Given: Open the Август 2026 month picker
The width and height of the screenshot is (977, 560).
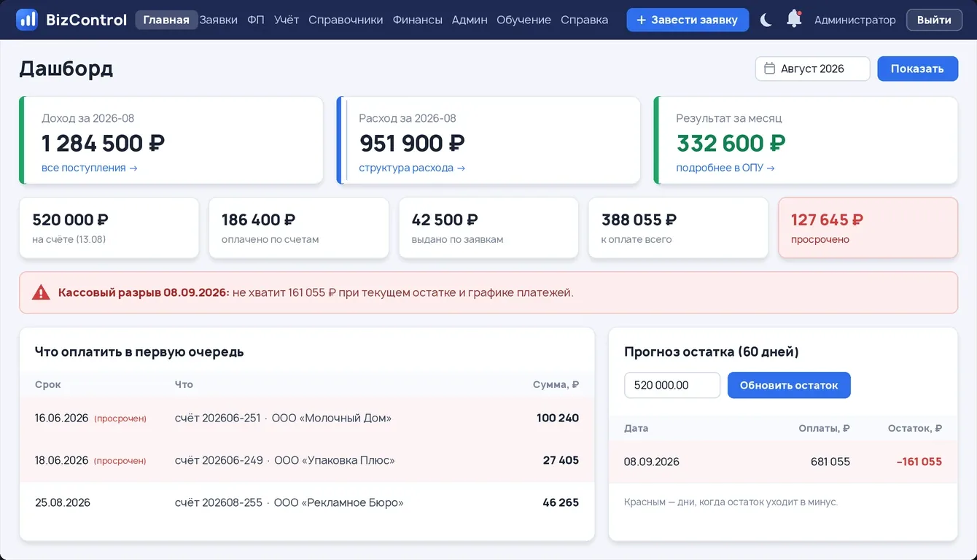Looking at the screenshot, I should [812, 69].
